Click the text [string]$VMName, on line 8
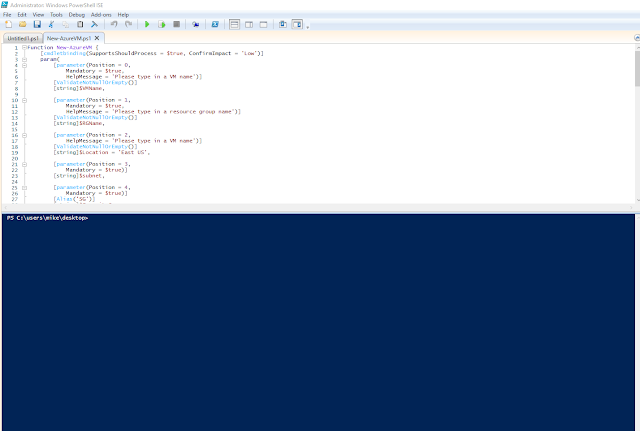The image size is (640, 431). pyautogui.click(x=79, y=88)
